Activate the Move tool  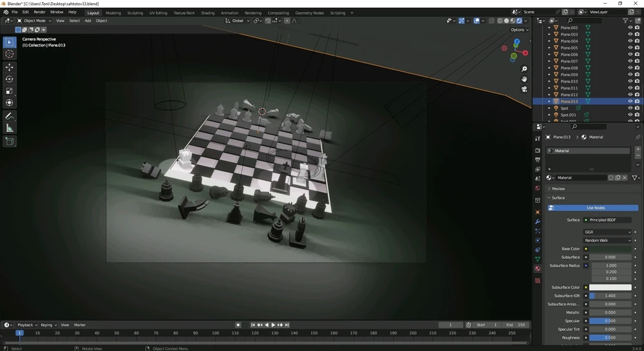coord(10,67)
